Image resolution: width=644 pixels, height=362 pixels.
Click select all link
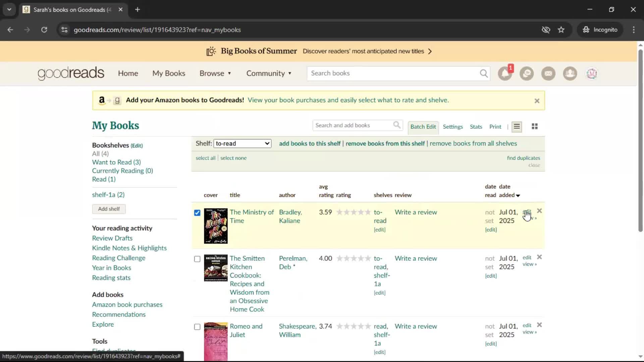[x=206, y=158]
